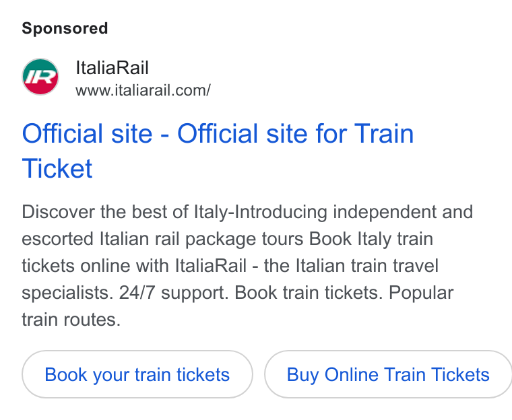Open the Official site for Train Ticket headline
The image size is (512, 420).
pos(218,151)
